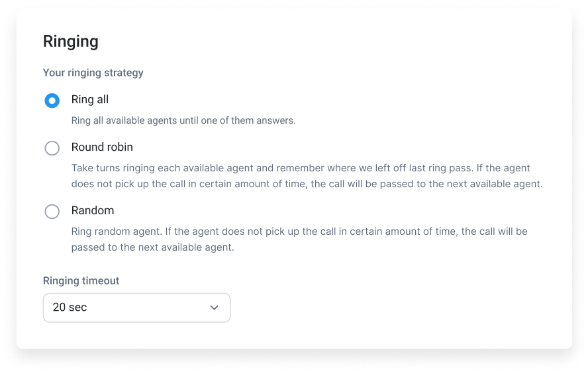The height and width of the screenshot is (373, 588).
Task: Click "does not pick up the call" second line
Action: tap(307, 184)
